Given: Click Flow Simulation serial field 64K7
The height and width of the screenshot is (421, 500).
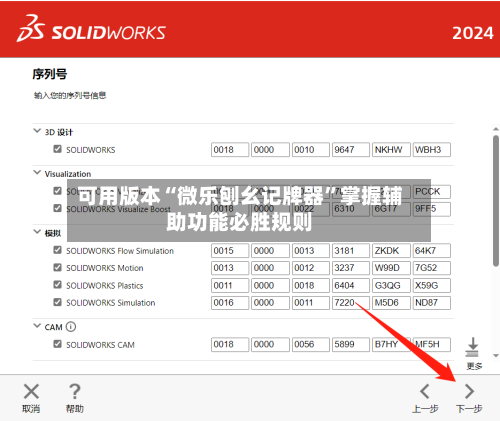Looking at the screenshot, I should (432, 251).
